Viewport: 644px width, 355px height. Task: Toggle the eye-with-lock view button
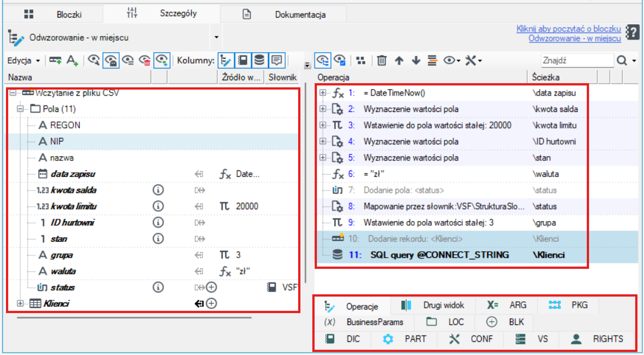(111, 61)
